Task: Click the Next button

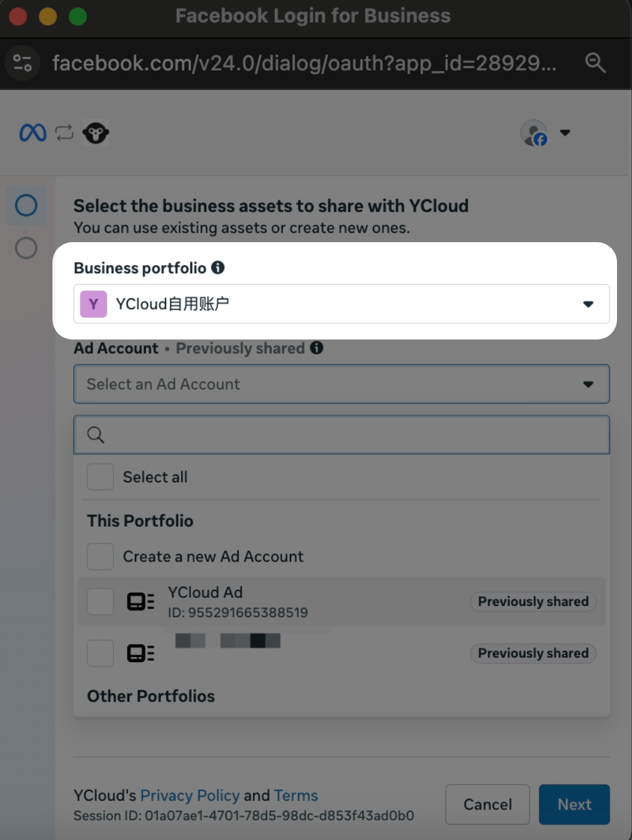Action: pos(575,804)
